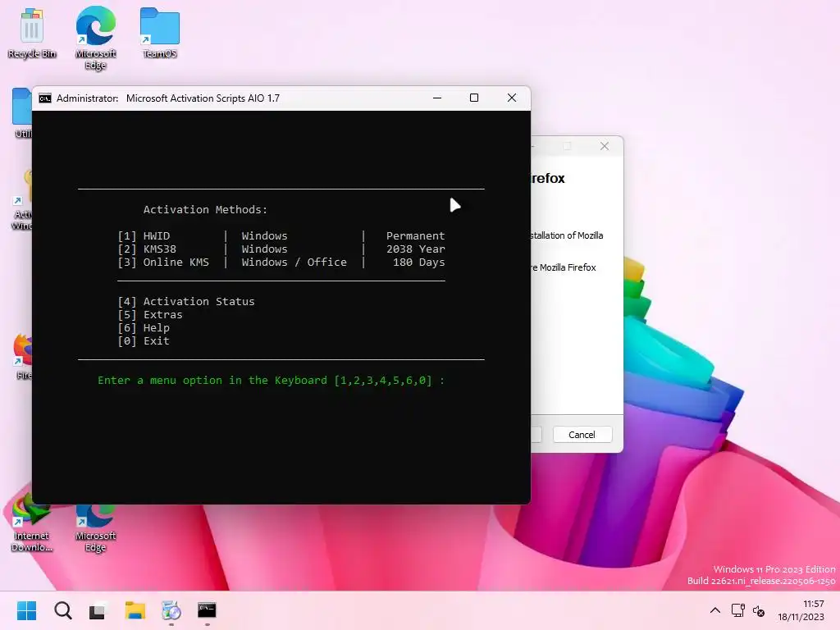Click the 'Activation Methods:' heading text
The height and width of the screenshot is (630, 840).
coord(205,209)
